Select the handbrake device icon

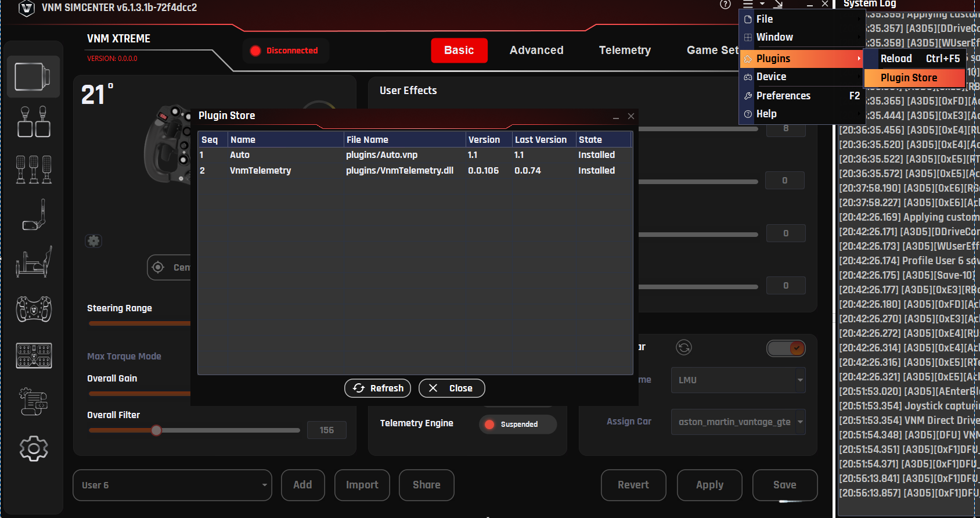[34, 215]
